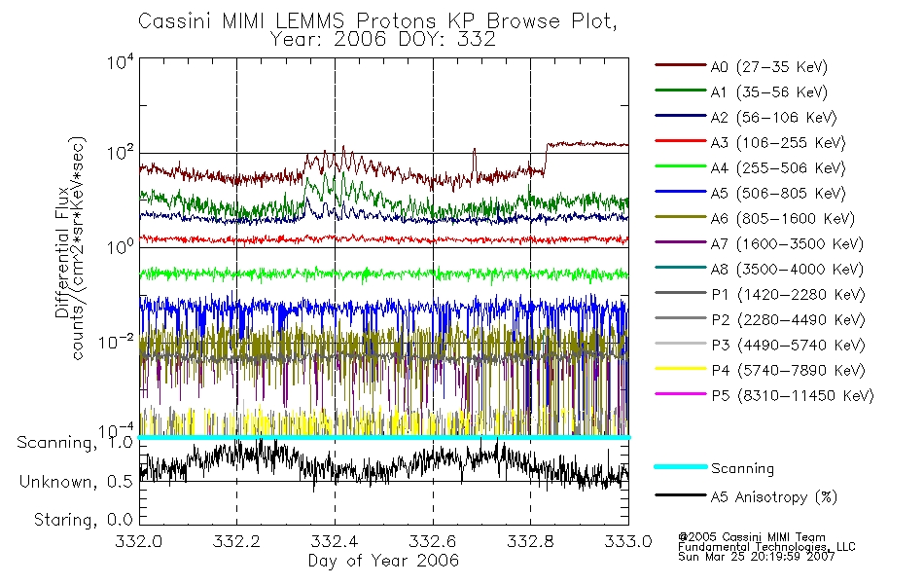This screenshot has height=584, width=924.
Task: Click the P3 (4490-5740 KeV) legend label
Action: pos(789,346)
